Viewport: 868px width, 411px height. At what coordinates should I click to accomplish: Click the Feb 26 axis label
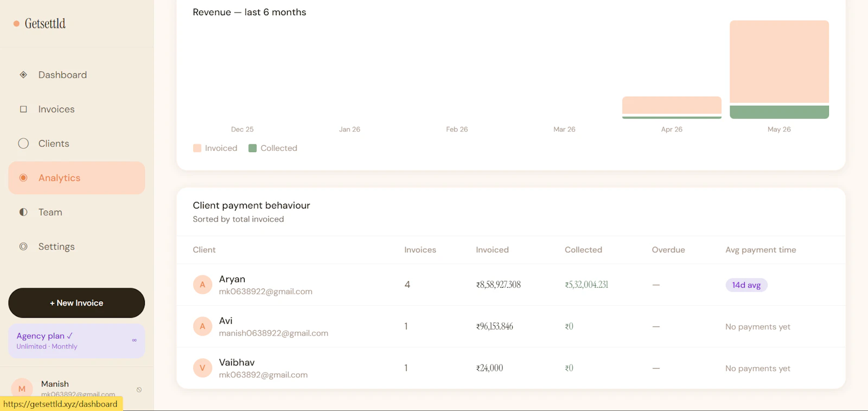457,129
